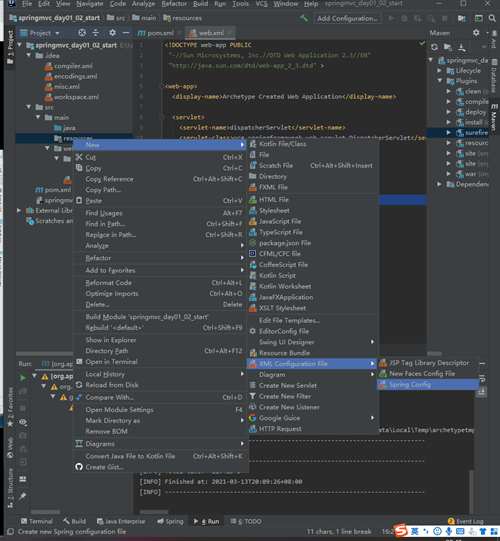Click the rerun green play icon
Viewport: 500px width, 541px height.
click(x=23, y=377)
